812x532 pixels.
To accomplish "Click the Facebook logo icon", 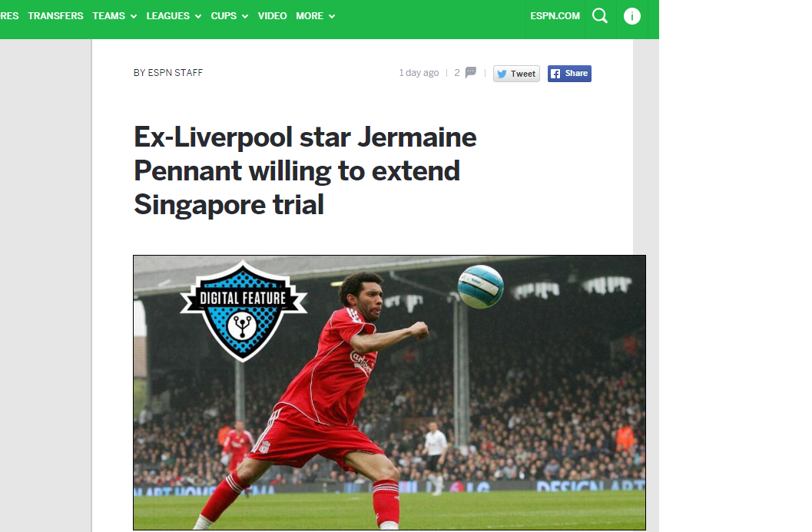I will tap(555, 74).
